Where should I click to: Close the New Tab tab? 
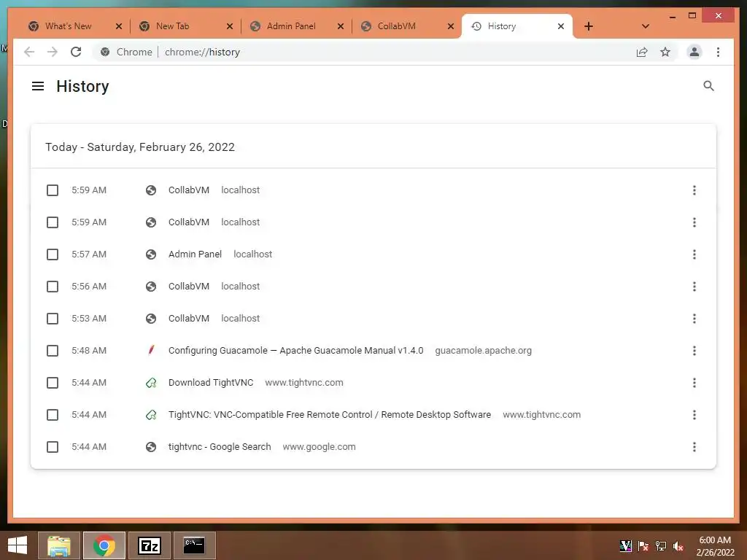coord(230,26)
